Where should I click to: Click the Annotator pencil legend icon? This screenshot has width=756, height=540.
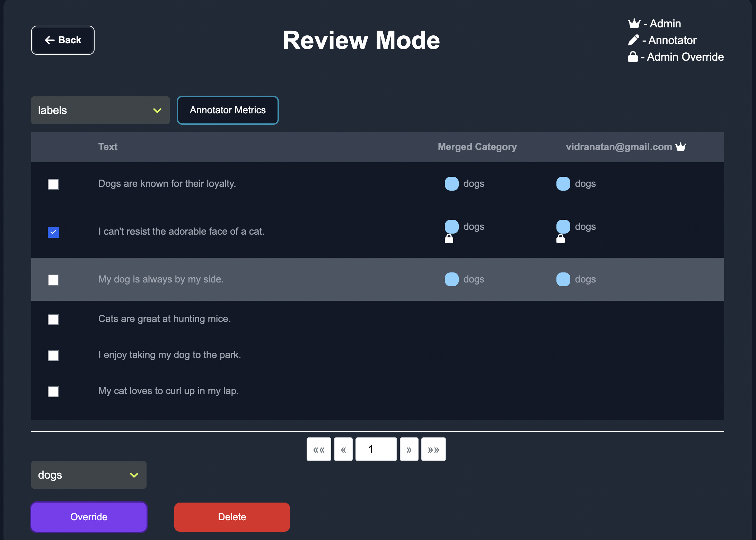pyautogui.click(x=633, y=40)
